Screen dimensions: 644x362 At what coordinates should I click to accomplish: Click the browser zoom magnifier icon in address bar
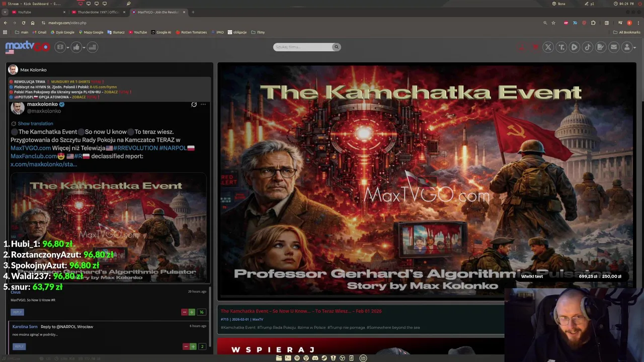click(x=545, y=23)
